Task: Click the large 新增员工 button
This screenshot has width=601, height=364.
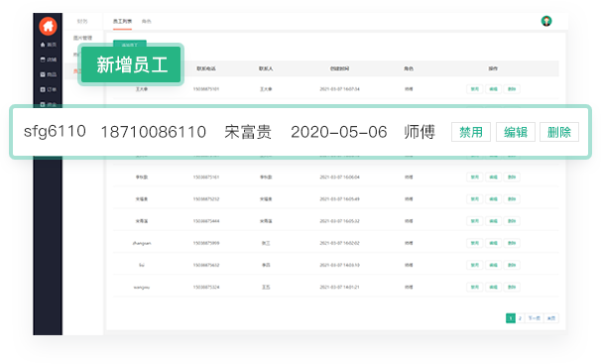Action: (131, 64)
